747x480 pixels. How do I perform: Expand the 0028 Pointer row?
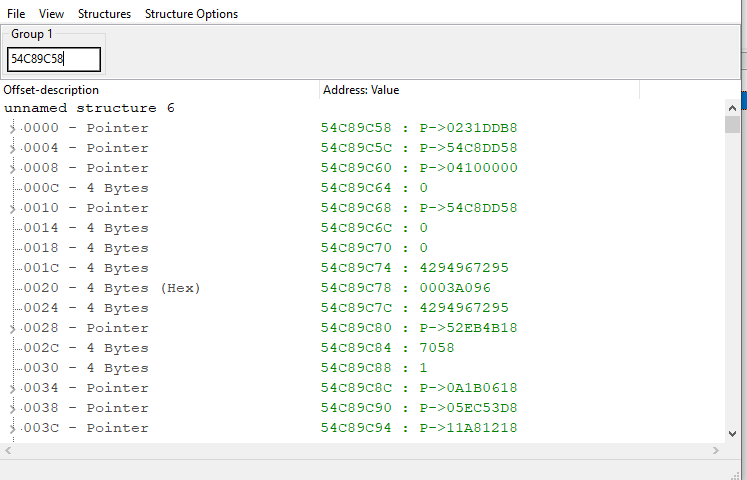(12, 328)
